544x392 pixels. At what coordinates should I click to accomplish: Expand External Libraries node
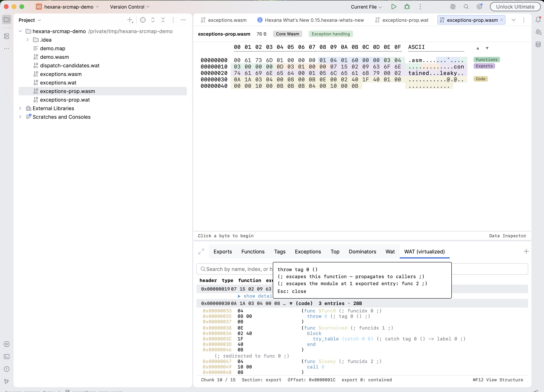coord(20,108)
